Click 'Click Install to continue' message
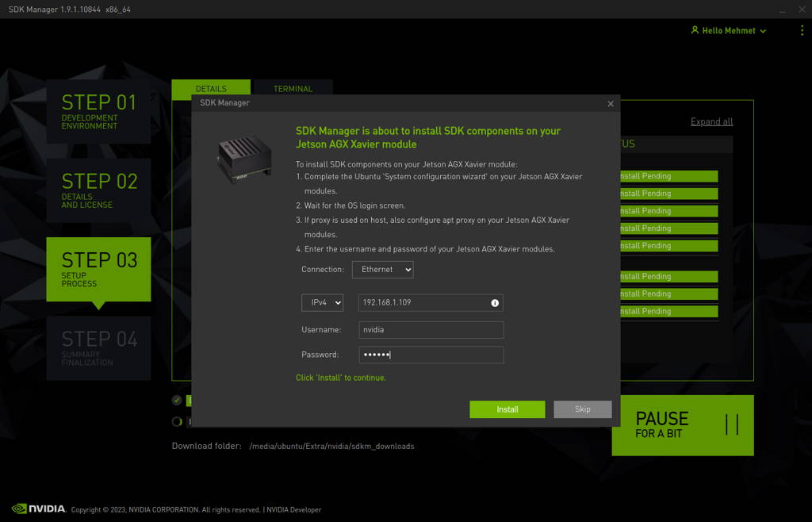 (341, 378)
